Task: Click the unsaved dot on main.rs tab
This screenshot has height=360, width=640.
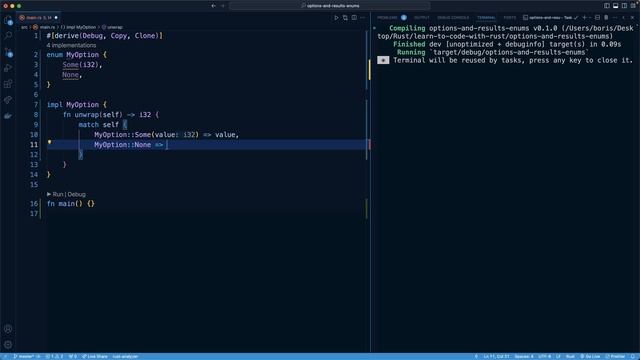Action: pyautogui.click(x=56, y=18)
